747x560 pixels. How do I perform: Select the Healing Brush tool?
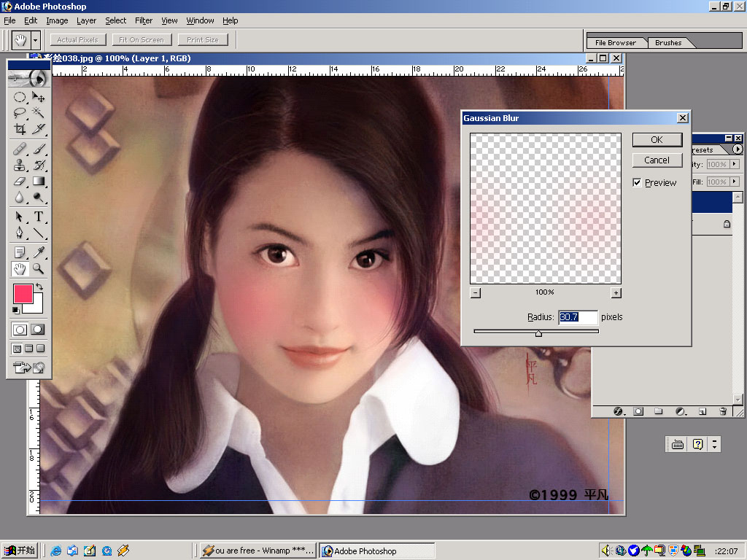click(x=20, y=149)
